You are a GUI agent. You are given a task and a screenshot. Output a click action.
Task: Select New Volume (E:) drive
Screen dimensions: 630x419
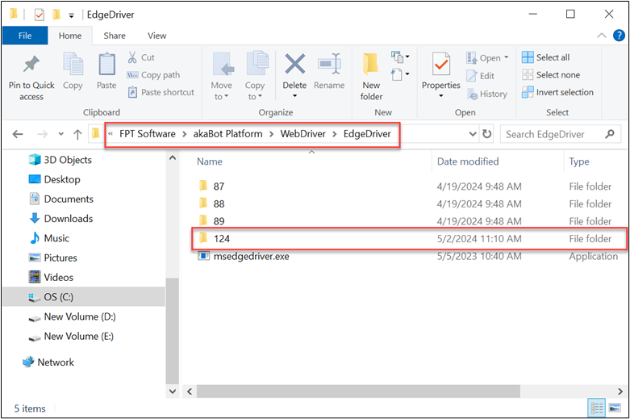(x=71, y=336)
